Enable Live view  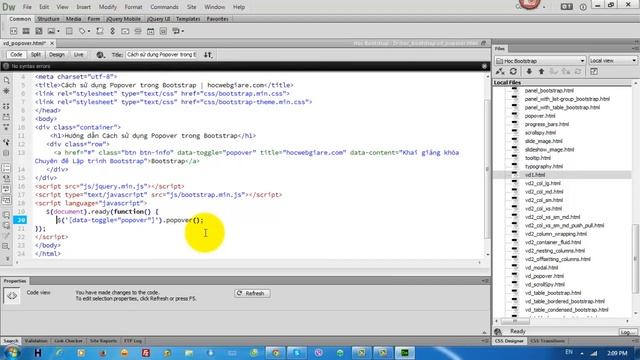click(x=78, y=55)
